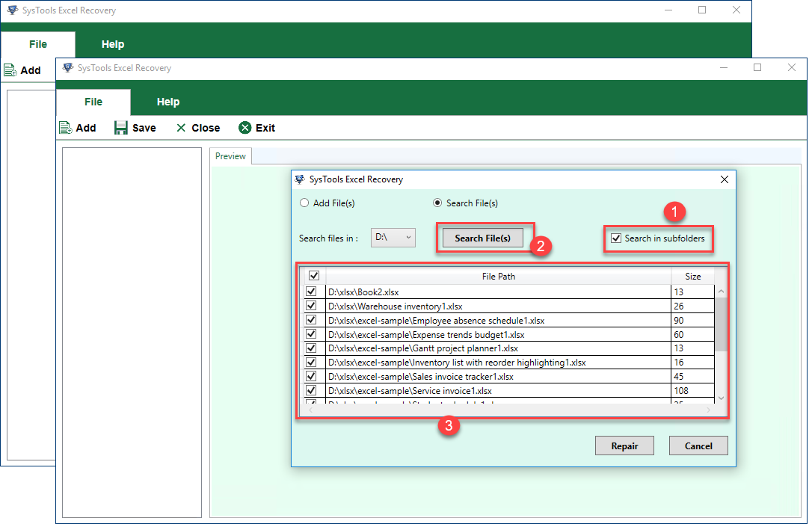Click the Save floppy disk icon

click(x=120, y=128)
